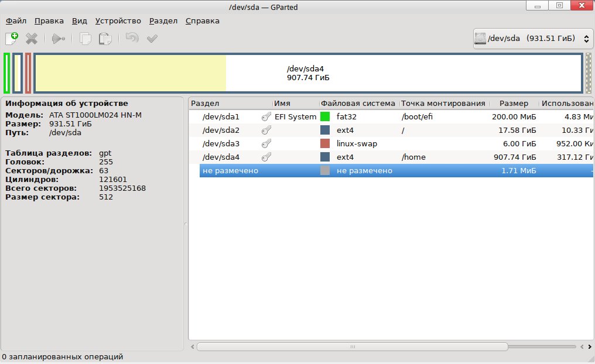Select the /dev/sda1 partition row
Screen dimensions: 595x364
391,117
